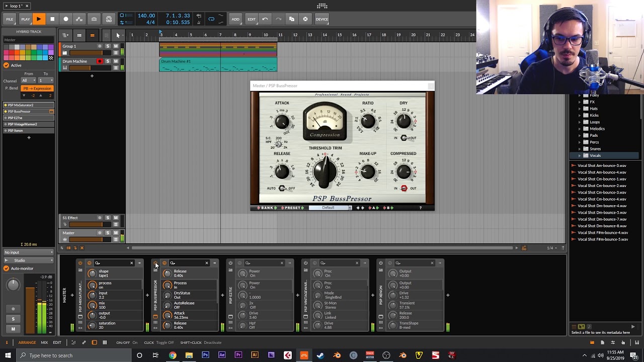Open the No input dropdown
Viewport: 644px width, 362px height.
(x=28, y=252)
